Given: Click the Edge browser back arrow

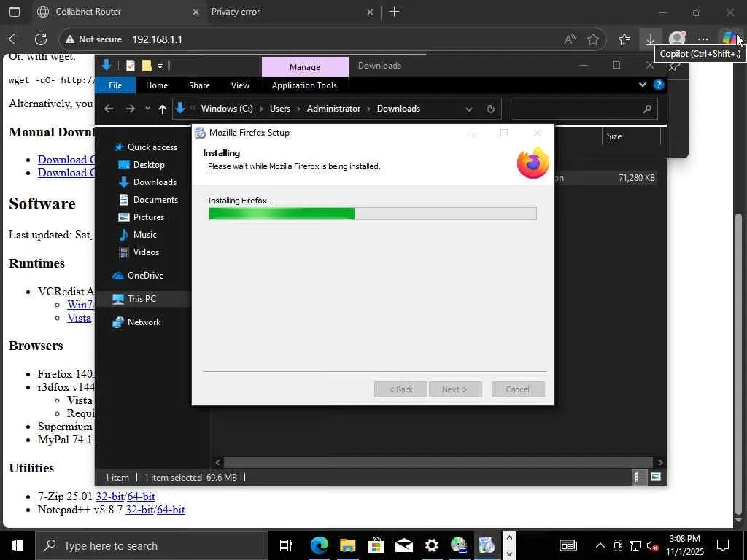Looking at the screenshot, I should pos(15,39).
